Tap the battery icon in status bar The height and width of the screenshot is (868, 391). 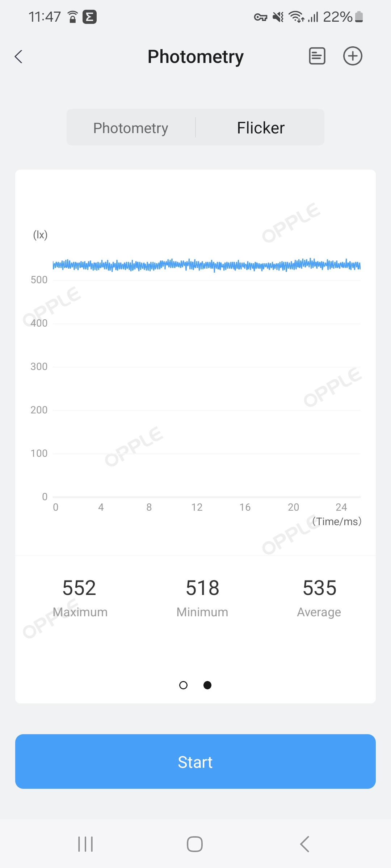tap(359, 17)
